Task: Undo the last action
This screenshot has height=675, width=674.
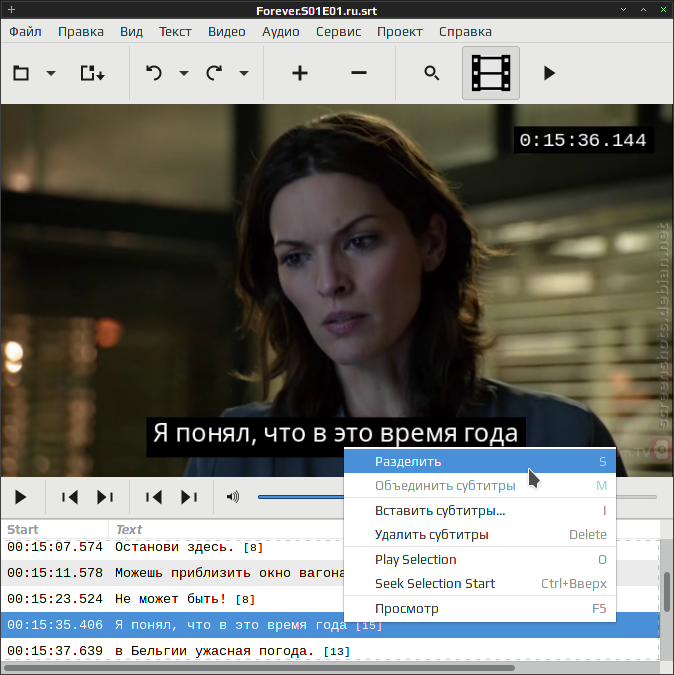Action: tap(154, 73)
